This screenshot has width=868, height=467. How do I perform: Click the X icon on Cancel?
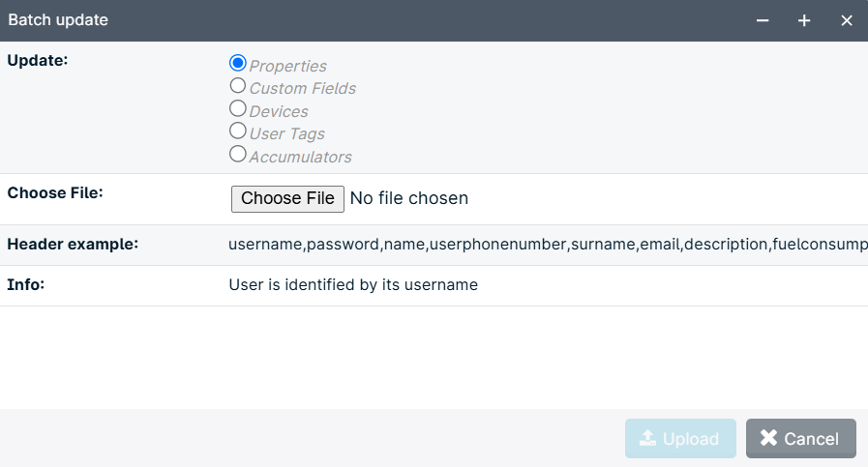point(768,438)
